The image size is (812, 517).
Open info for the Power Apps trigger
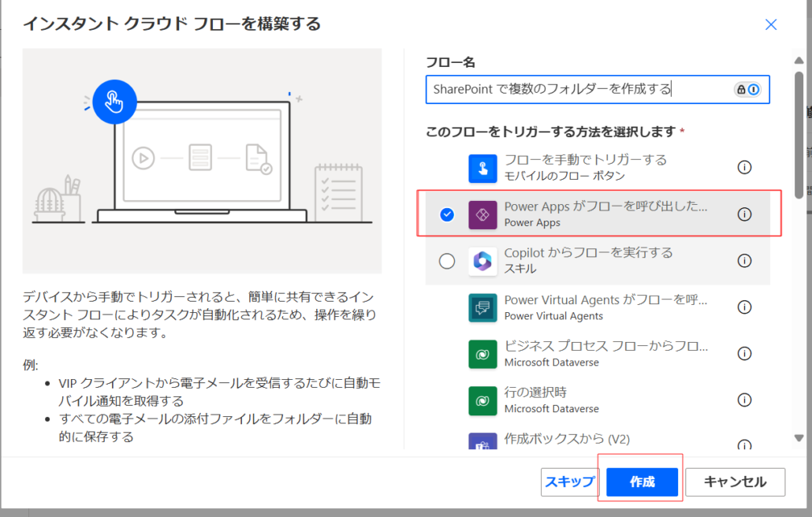coord(744,214)
